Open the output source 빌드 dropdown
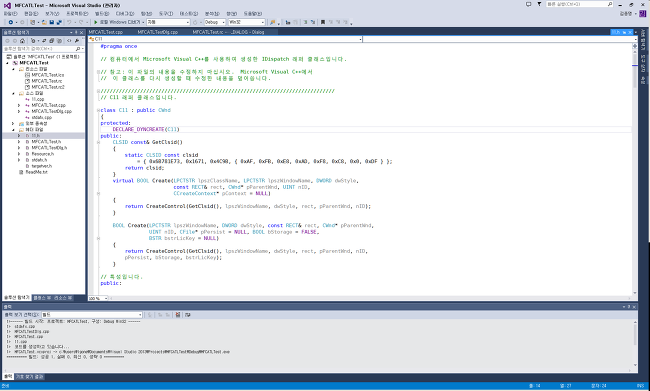650x391 pixels. [92, 315]
